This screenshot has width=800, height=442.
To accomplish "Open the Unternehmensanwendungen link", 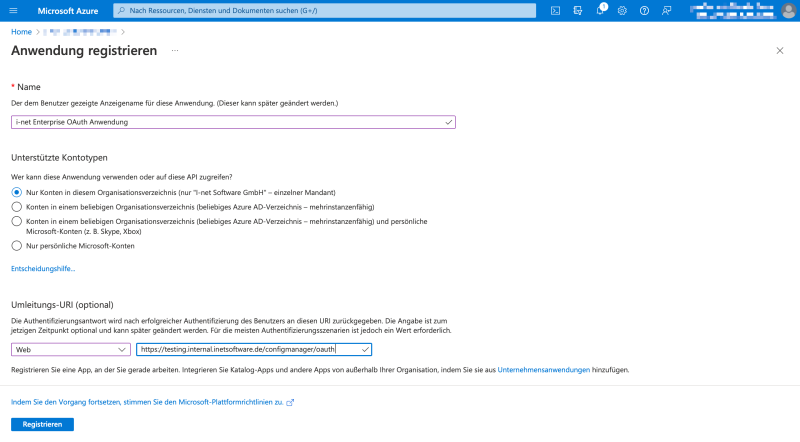I will (543, 370).
